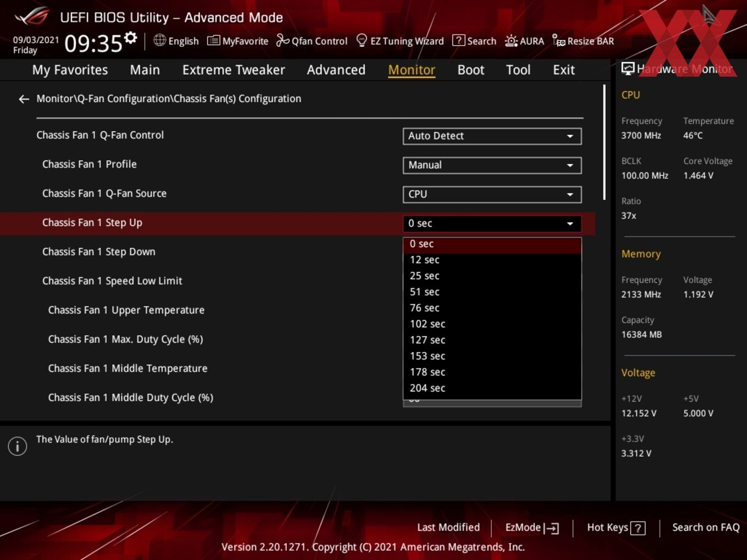This screenshot has width=747, height=560.
Task: Click the Hot Keys question mark box
Action: pyautogui.click(x=638, y=528)
